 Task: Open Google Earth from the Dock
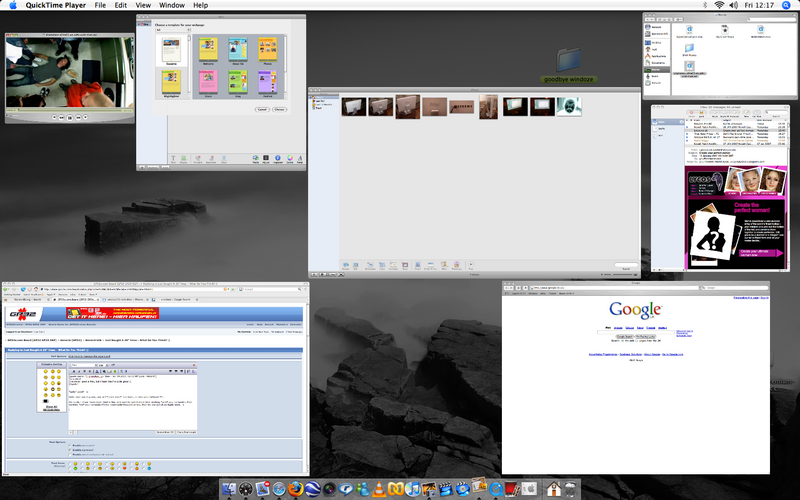click(x=313, y=489)
